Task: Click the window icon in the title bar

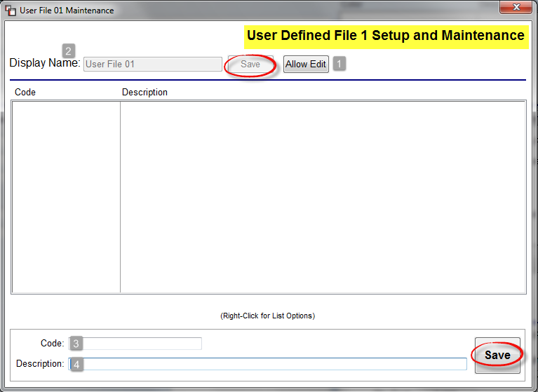Action: 11,11
